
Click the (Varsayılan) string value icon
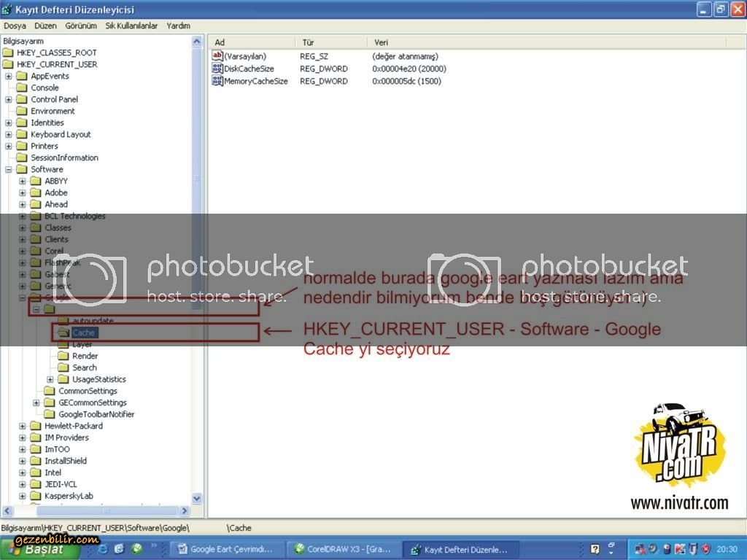point(217,56)
